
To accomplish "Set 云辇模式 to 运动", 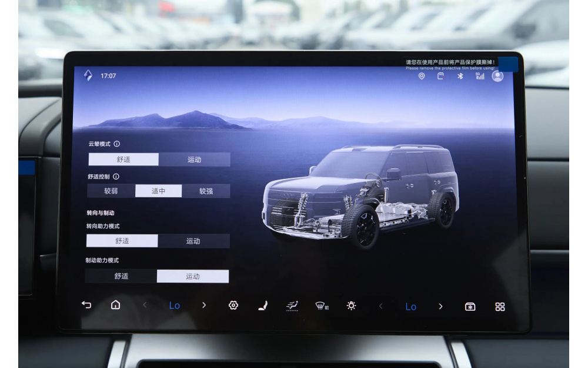I will click(194, 160).
